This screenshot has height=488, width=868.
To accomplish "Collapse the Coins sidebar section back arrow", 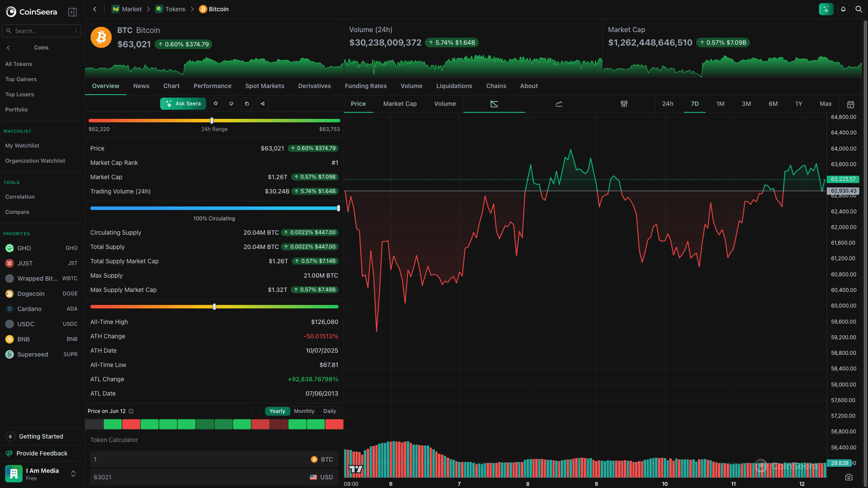I will coord(8,48).
